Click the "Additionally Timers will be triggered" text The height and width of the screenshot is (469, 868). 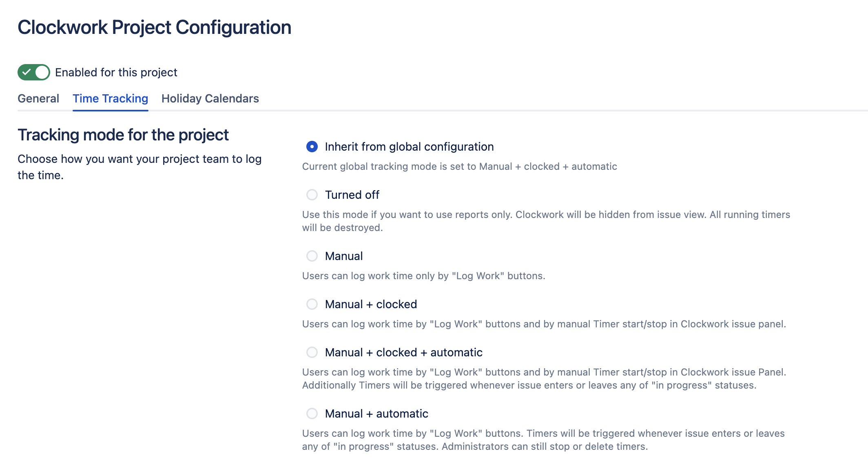click(x=529, y=385)
